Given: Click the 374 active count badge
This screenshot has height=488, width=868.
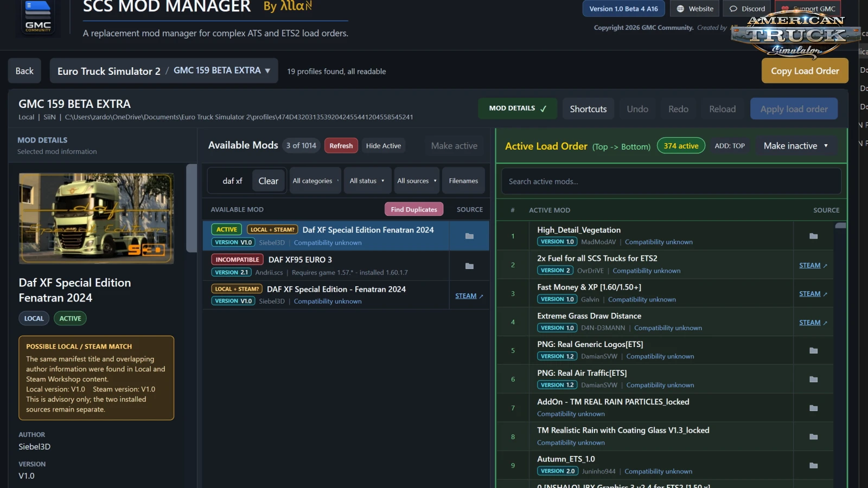Looking at the screenshot, I should (x=681, y=146).
